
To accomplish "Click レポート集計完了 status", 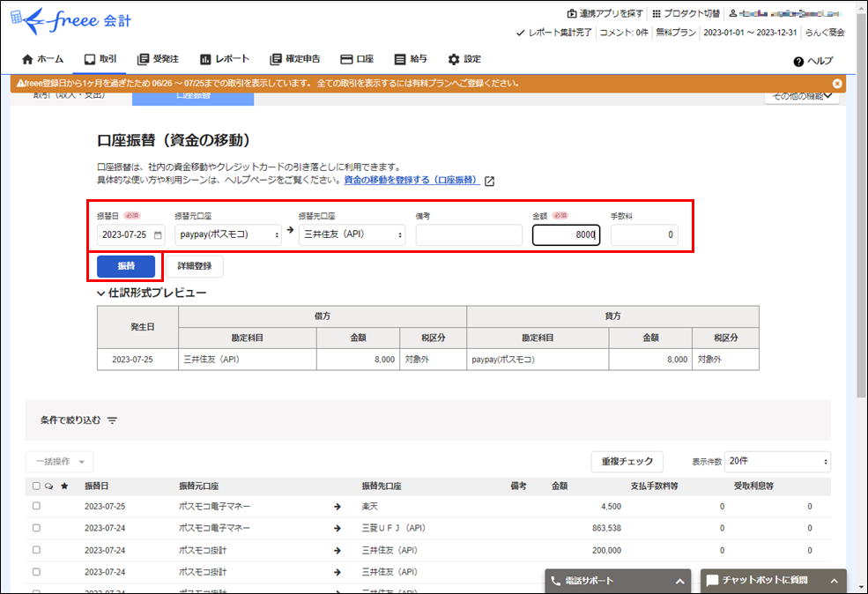I will [554, 33].
